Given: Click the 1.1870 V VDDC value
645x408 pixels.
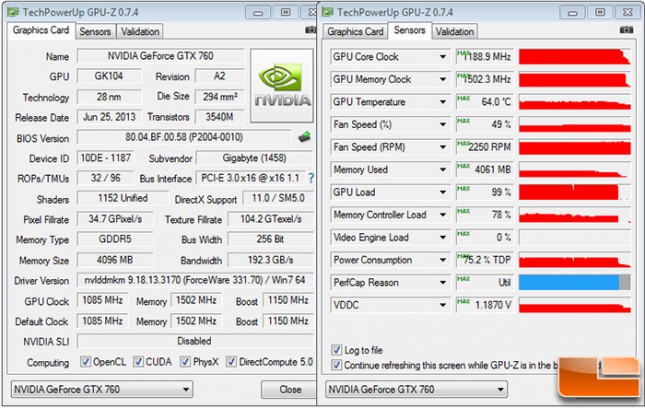Looking at the screenshot, I should pos(485,305).
